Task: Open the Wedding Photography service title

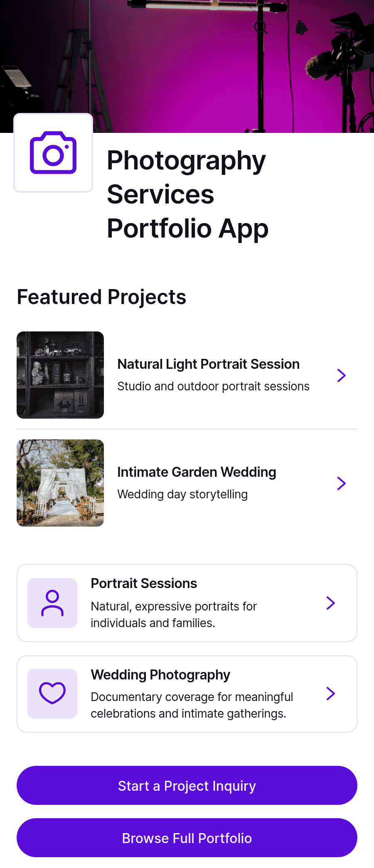Action: click(x=161, y=675)
